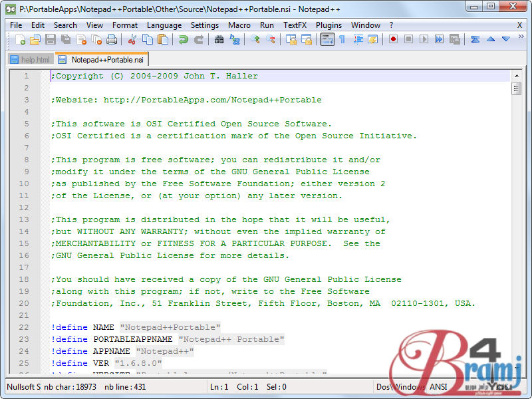Open the Encoding menu via ANSI indicator
The image size is (532, 399).
coord(439,386)
